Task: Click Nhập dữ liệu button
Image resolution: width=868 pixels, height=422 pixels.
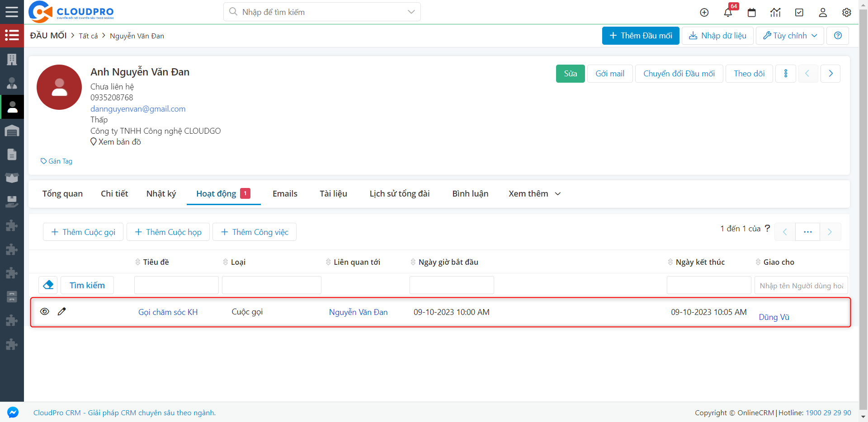Action: point(717,36)
